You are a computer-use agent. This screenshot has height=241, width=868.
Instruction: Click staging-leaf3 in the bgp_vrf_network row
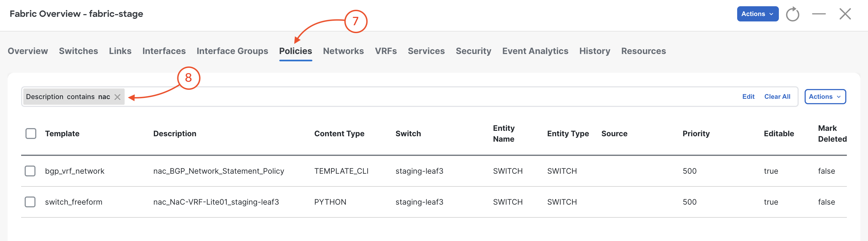click(x=419, y=171)
